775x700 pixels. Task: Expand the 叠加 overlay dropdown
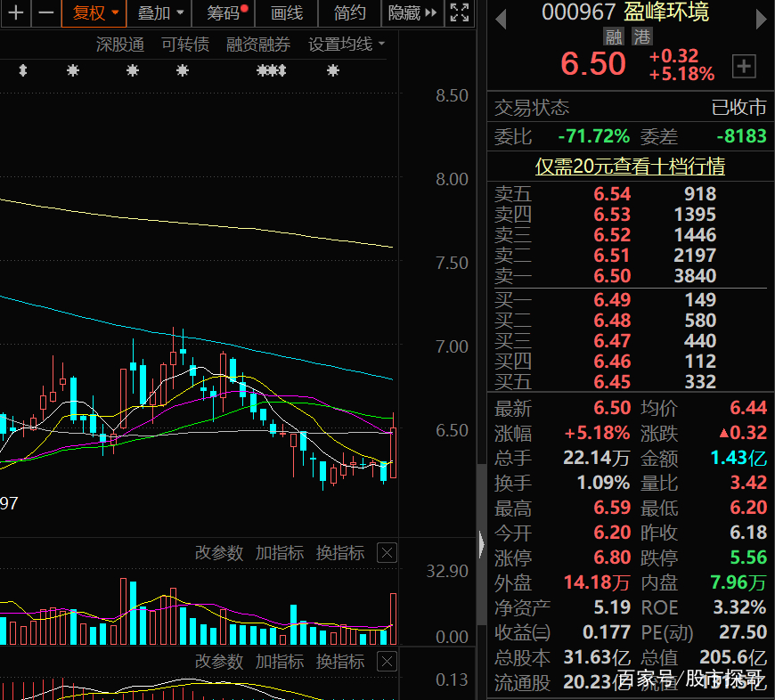pyautogui.click(x=155, y=14)
